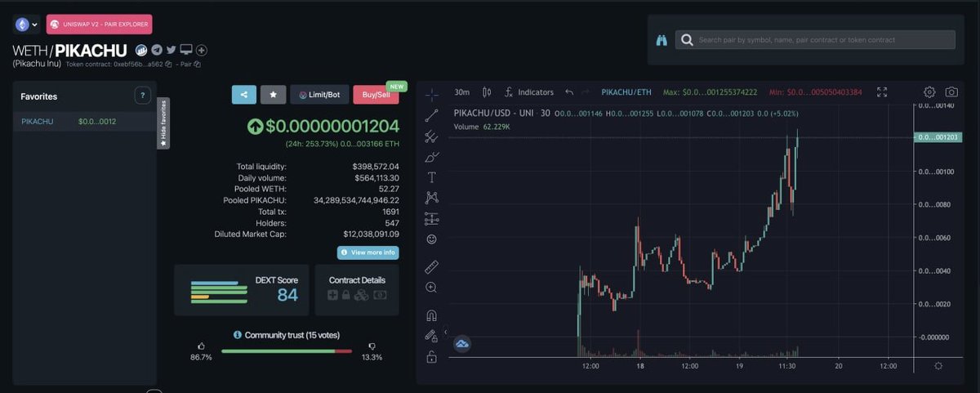Vote thumbs down for community trust

[x=372, y=346]
